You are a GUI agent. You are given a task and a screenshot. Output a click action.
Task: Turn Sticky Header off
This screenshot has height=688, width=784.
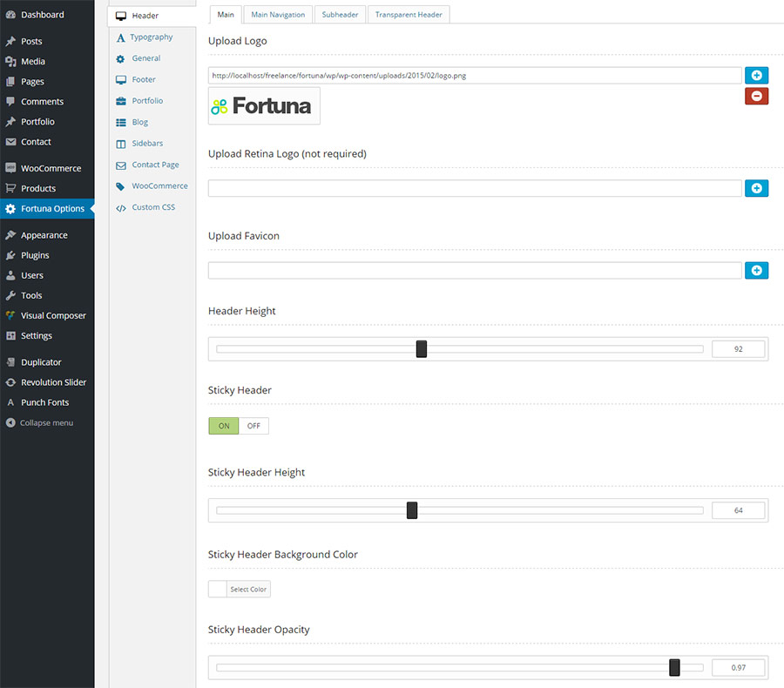[253, 426]
